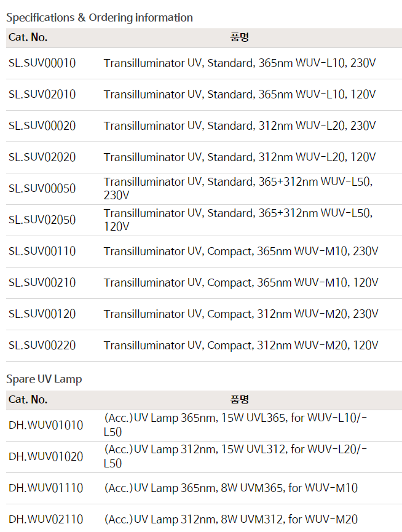402x532 pixels.
Task: Select the SL.SUV00020 row code
Action: tap(42, 126)
